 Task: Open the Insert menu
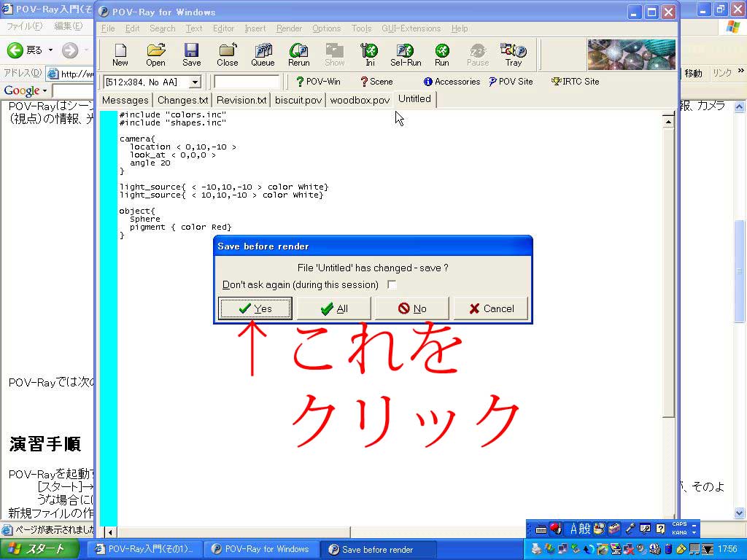click(255, 28)
